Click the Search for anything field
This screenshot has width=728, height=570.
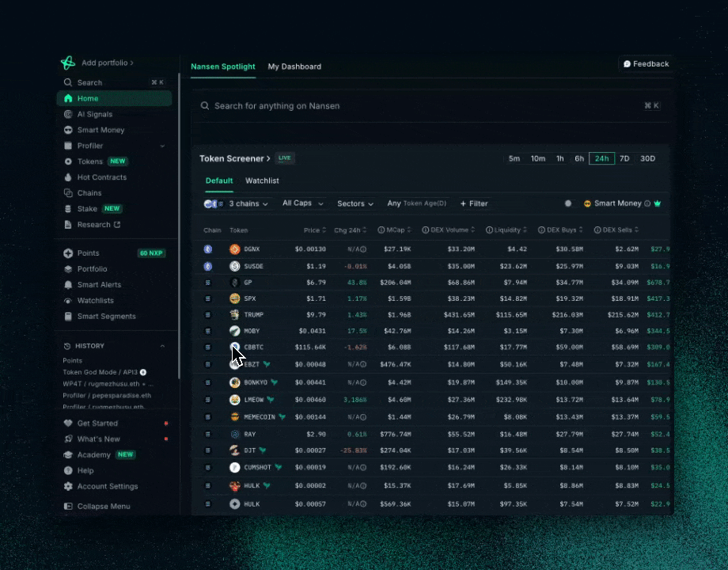tap(430, 106)
